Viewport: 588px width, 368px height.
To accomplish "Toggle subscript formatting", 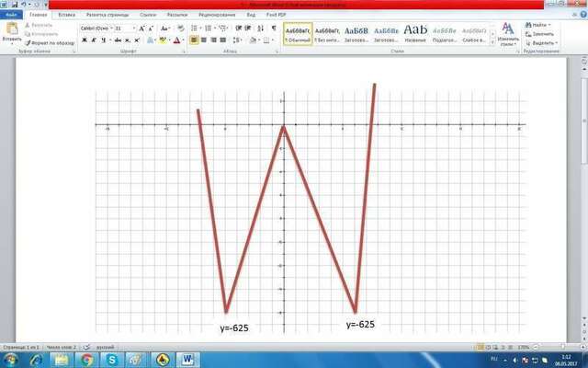I will (128, 40).
